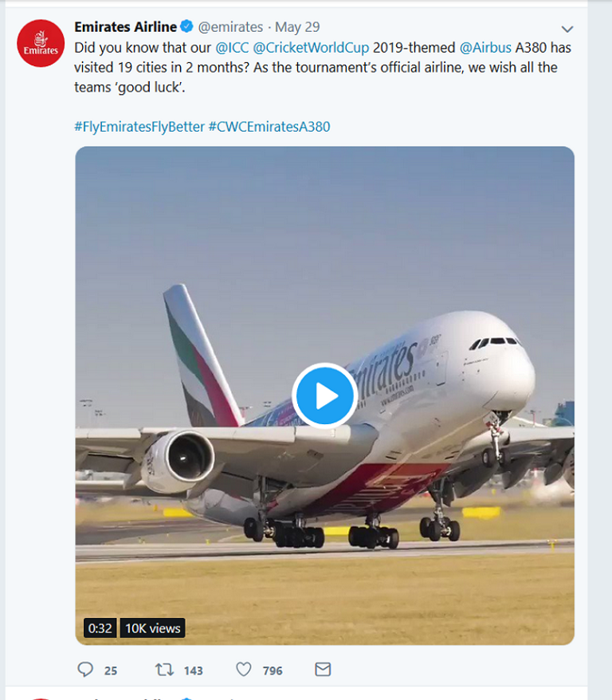Open the Emirates profile avatar
This screenshot has width=612, height=700.
point(41,44)
